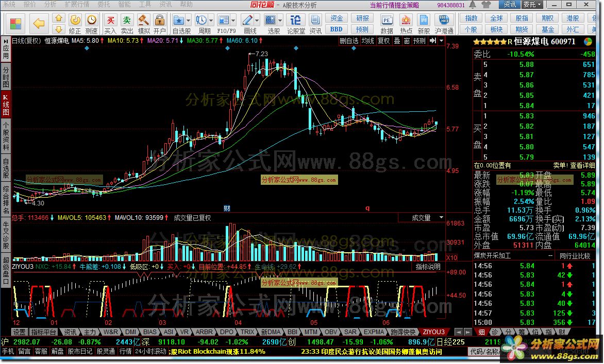Screen dimensions: 604x364
Task: Open the 热点 hot topics flame icon
Action: [406, 24]
